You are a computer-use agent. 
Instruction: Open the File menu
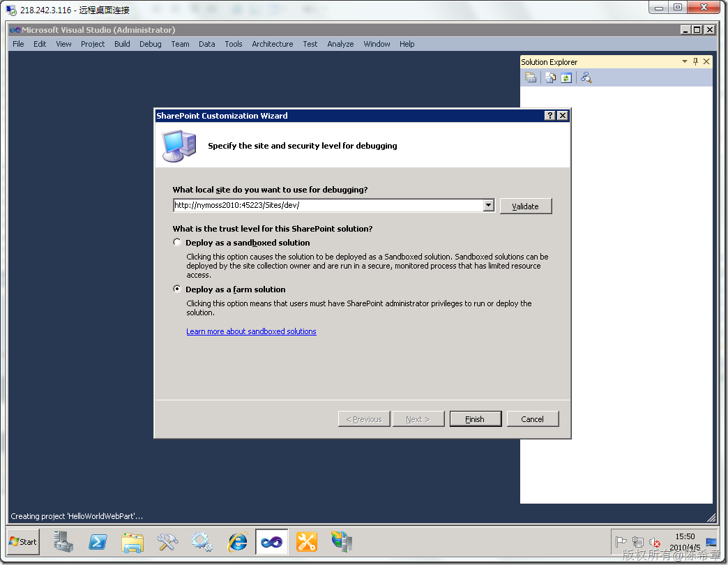(x=19, y=44)
